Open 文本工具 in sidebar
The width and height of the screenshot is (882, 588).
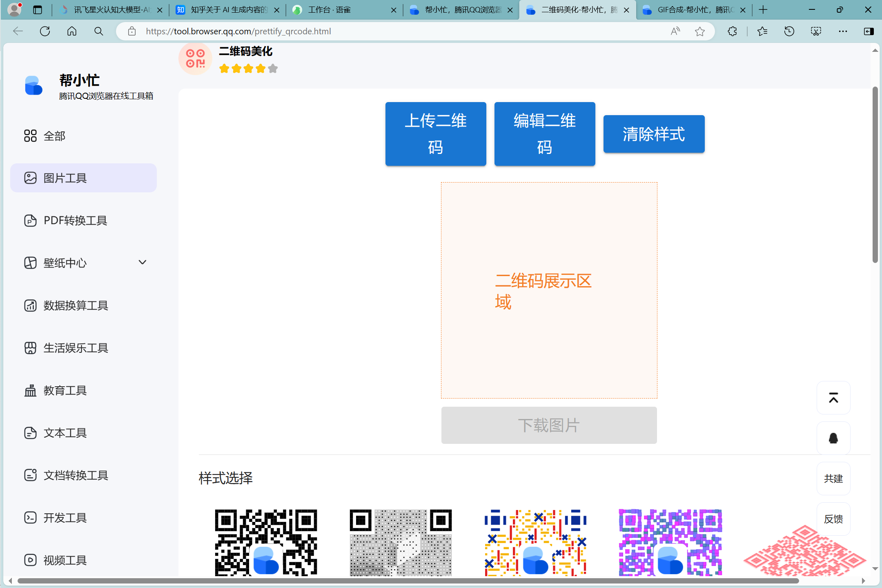pyautogui.click(x=83, y=433)
